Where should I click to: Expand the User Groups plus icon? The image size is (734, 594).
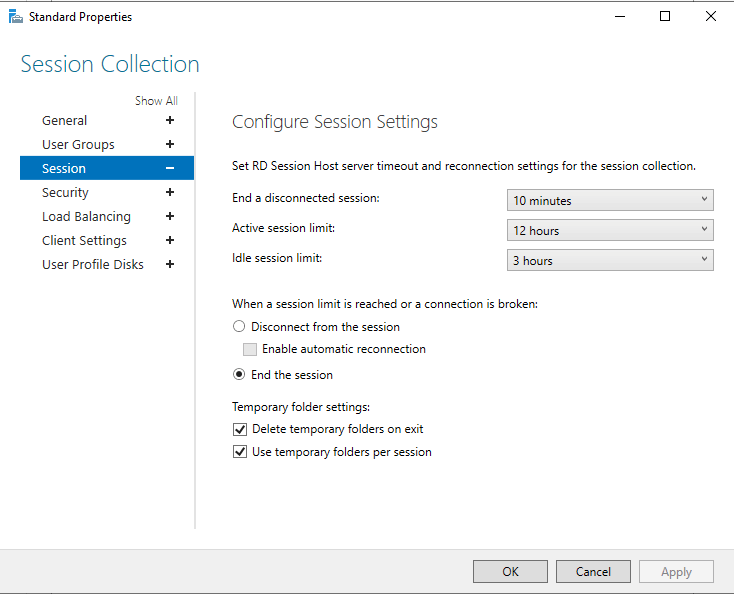pyautogui.click(x=170, y=144)
